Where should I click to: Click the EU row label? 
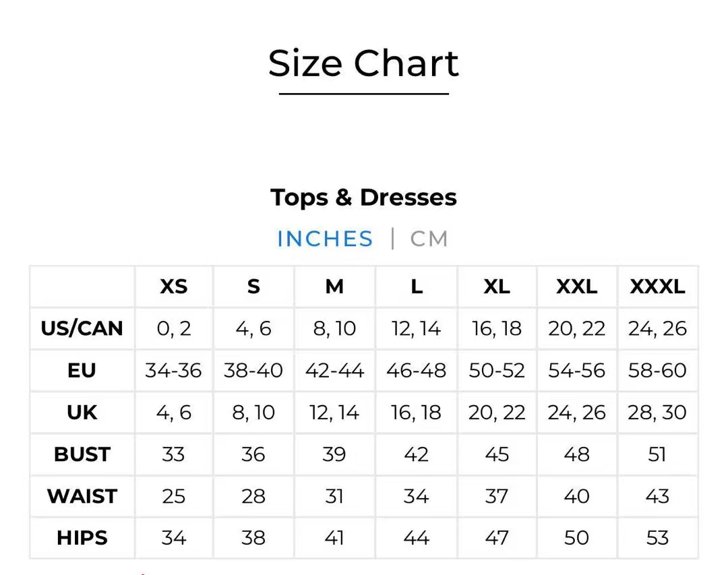point(82,370)
